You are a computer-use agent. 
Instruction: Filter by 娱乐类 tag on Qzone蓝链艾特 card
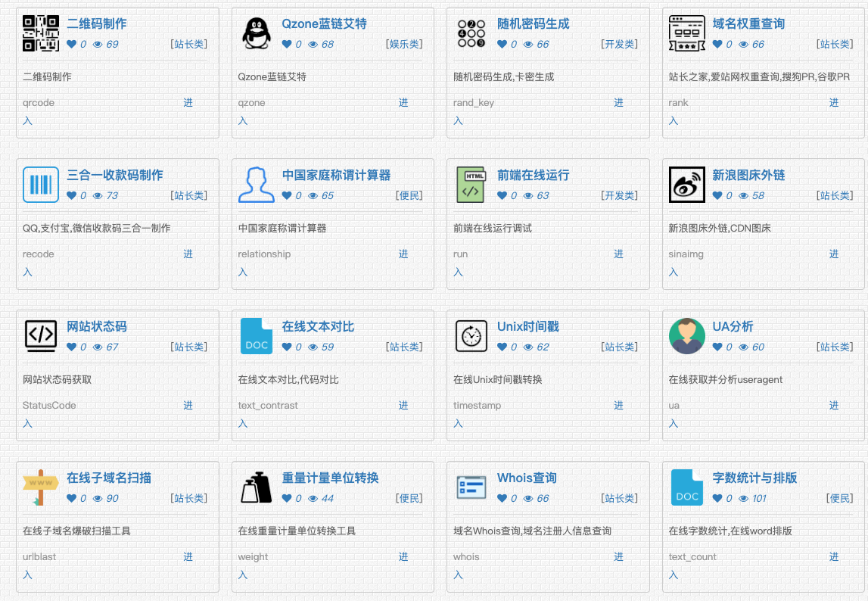click(x=404, y=45)
